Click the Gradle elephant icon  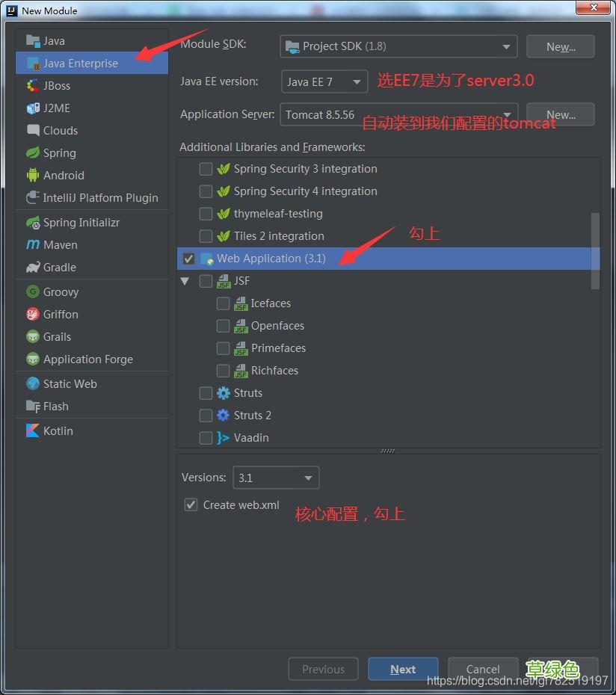(32, 268)
